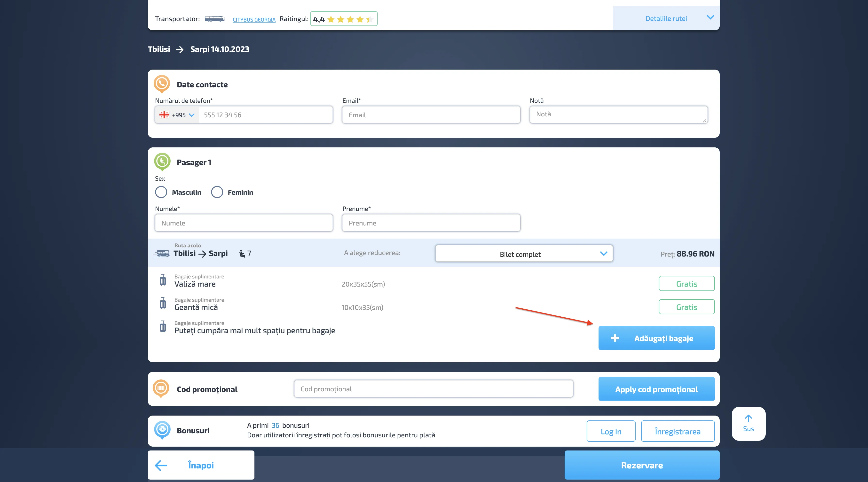Click the green passenger seat icon
868x482 pixels.
pos(162,161)
